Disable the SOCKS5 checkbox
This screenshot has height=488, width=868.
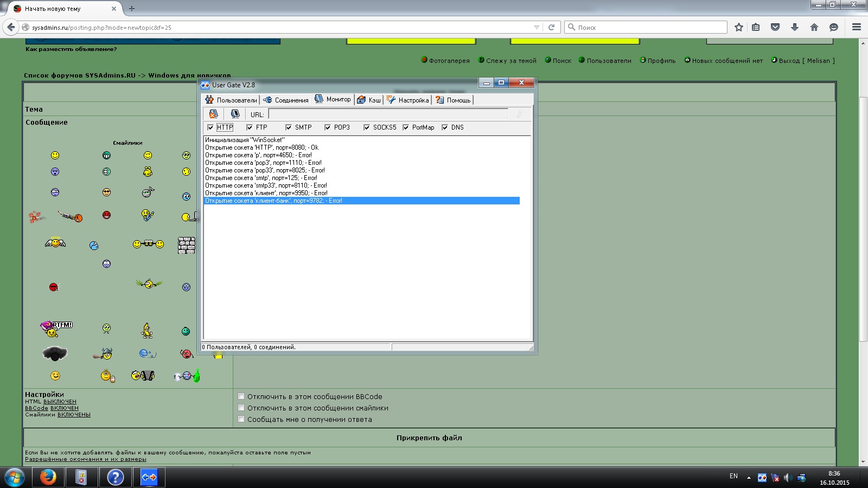point(367,127)
